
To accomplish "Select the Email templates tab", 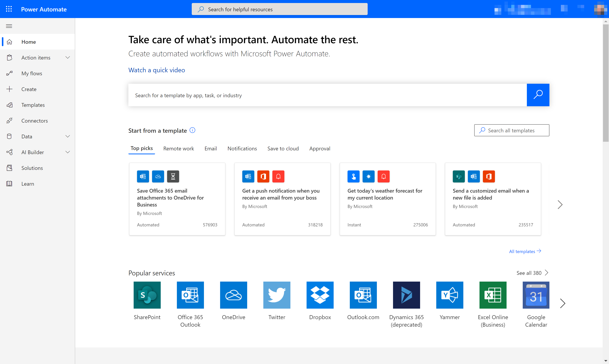I will point(211,148).
